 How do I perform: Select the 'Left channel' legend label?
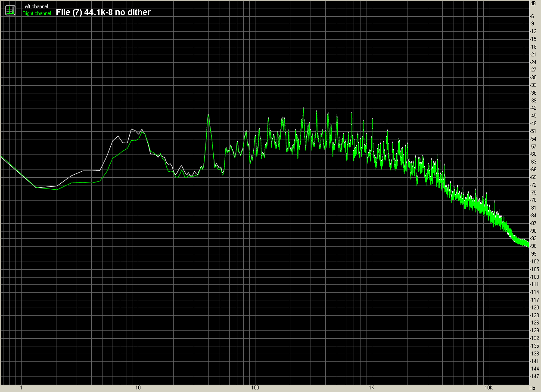[35, 6]
